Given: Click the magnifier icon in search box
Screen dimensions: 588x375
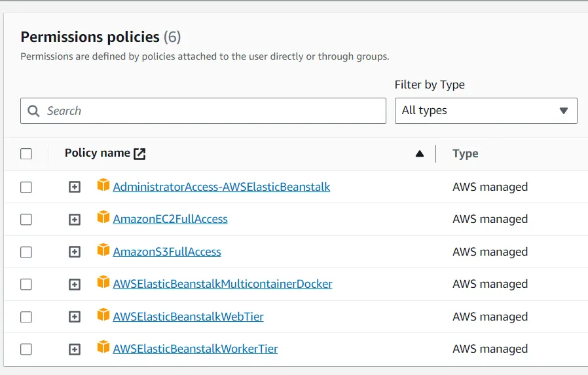Looking at the screenshot, I should [x=34, y=111].
